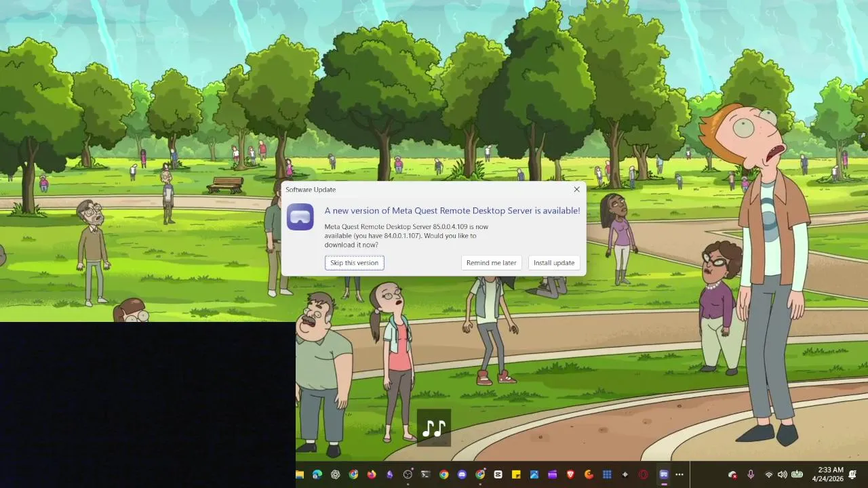Click the version 85.0.0.4.109 description text
The image size is (868, 488).
tap(406, 235)
